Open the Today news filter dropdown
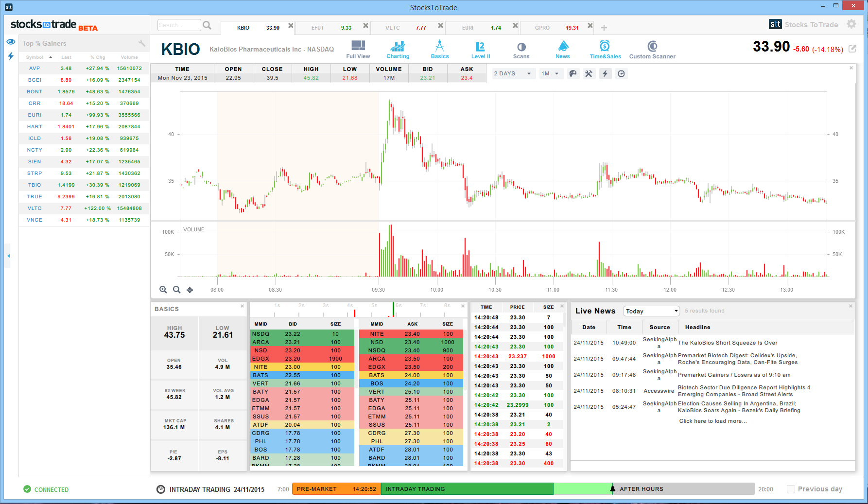This screenshot has height=504, width=868. coord(651,311)
